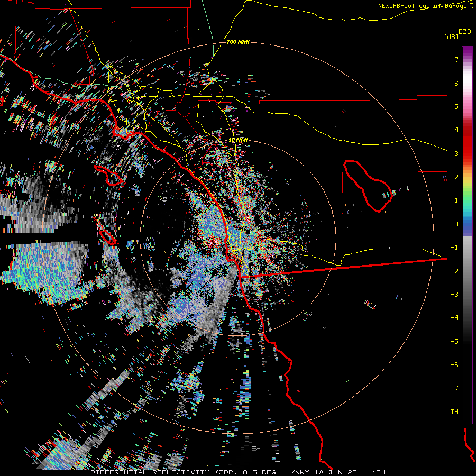This screenshot has height=476, width=476.
Task: Click the -1 value on the dB scale
Action: pos(454,248)
